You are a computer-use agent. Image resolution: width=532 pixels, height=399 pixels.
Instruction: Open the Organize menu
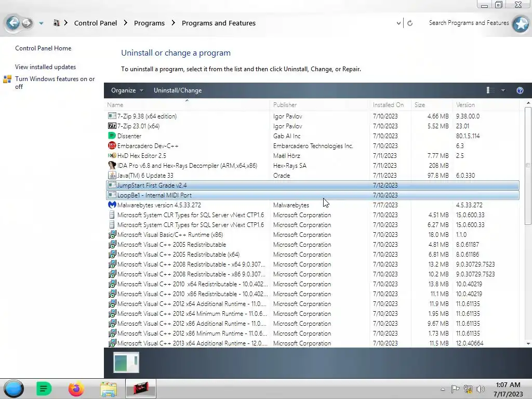(127, 90)
